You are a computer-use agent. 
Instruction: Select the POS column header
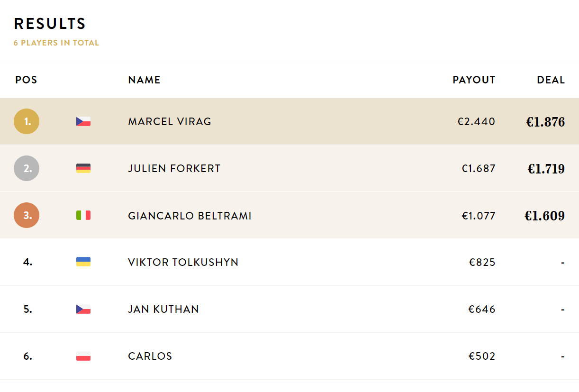click(x=26, y=80)
